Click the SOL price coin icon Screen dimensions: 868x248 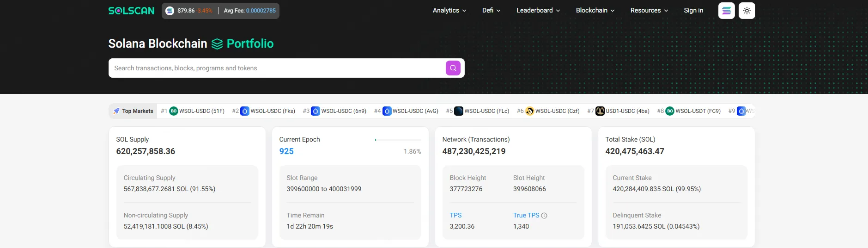tap(170, 11)
